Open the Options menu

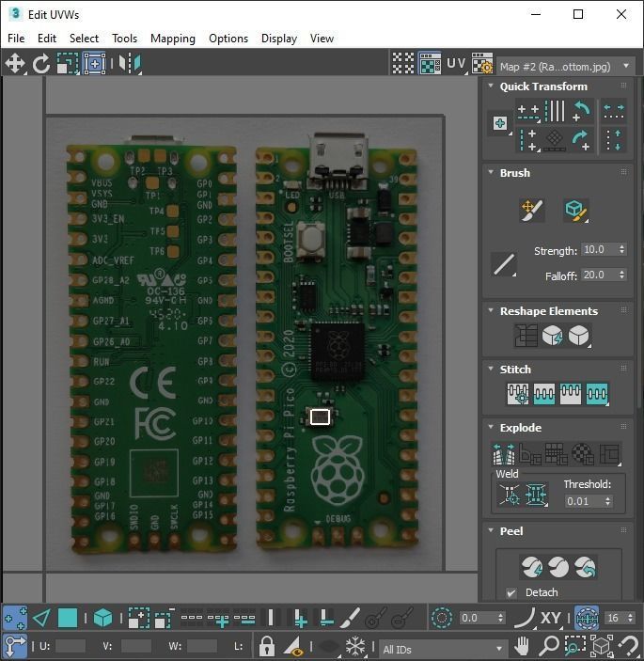pos(228,39)
